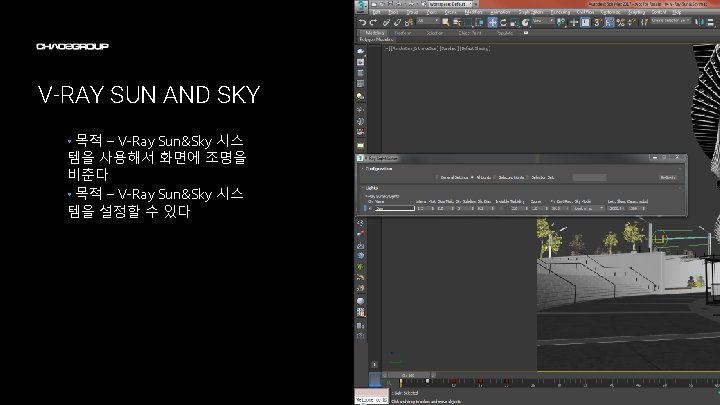The width and height of the screenshot is (720, 405).
Task: Click the Use Pivot Point Center icon
Action: [561, 22]
